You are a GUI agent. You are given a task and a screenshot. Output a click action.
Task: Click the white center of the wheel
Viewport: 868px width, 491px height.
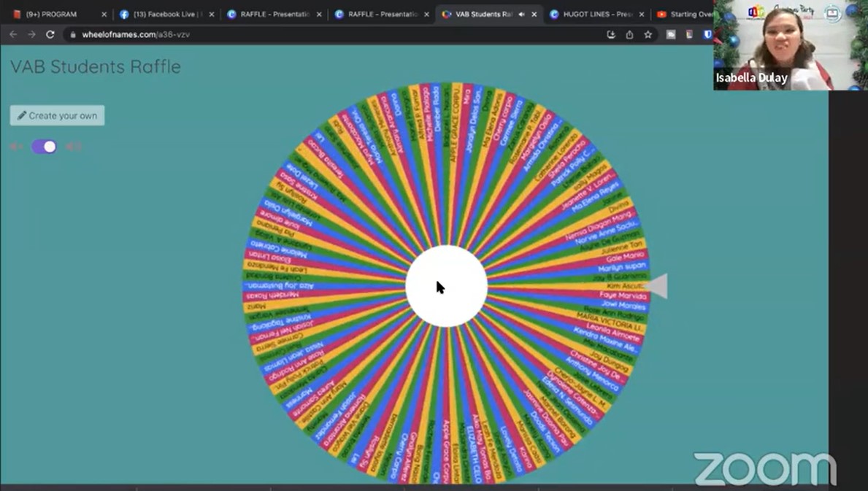pyautogui.click(x=446, y=286)
